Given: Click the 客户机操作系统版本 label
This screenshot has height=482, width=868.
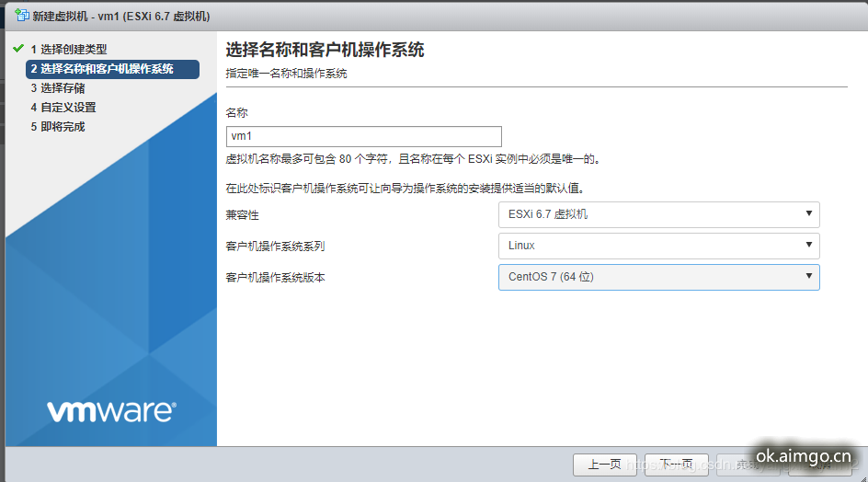Looking at the screenshot, I should tap(275, 278).
